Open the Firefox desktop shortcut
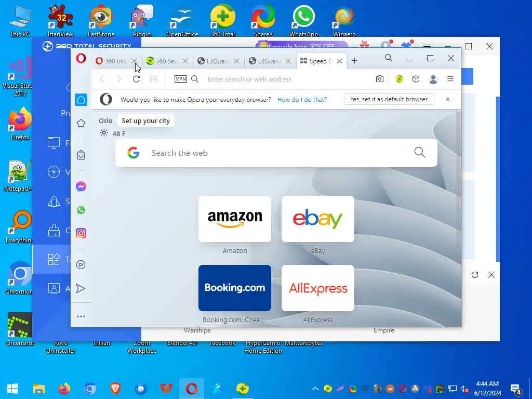The width and height of the screenshot is (532, 399). click(x=20, y=124)
